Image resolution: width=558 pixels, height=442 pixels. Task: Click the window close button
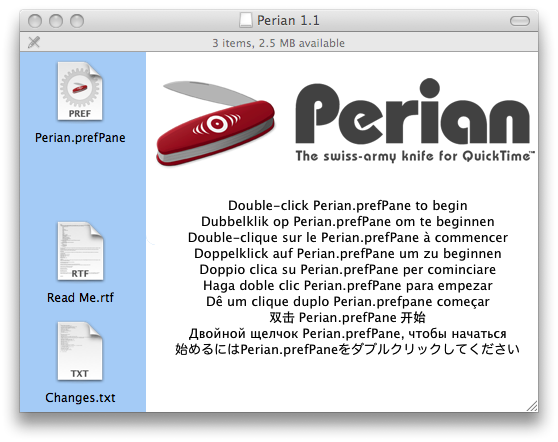(x=35, y=21)
